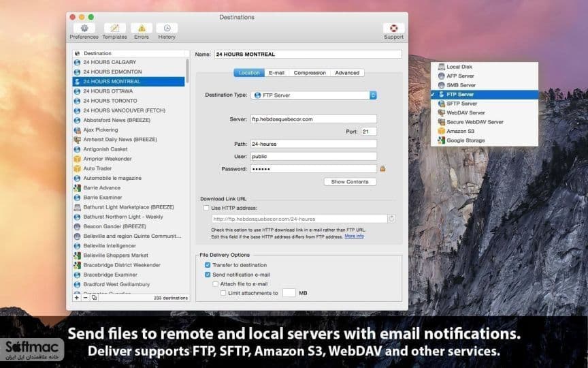The height and width of the screenshot is (368, 588).
Task: Choose AFP Server in popup menu
Action: [484, 76]
